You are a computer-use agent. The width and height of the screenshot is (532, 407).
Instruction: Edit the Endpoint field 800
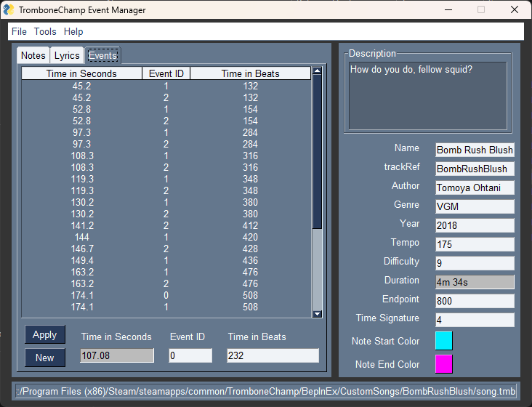coord(475,301)
